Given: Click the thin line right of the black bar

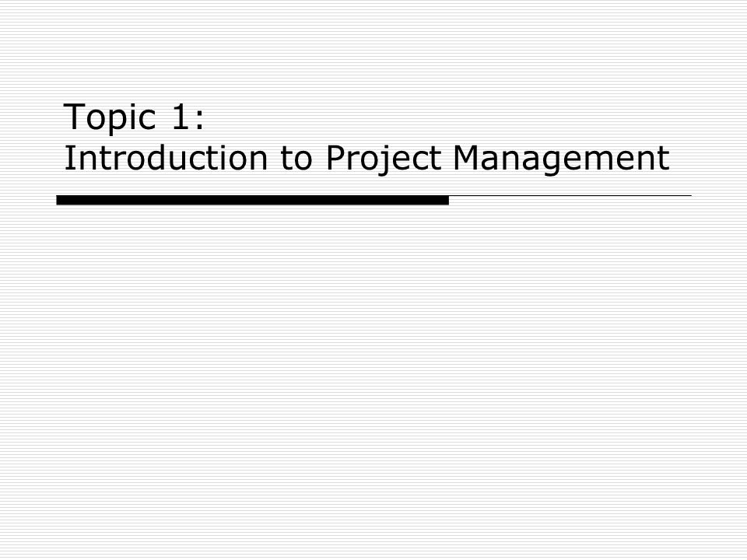Looking at the screenshot, I should coord(570,196).
